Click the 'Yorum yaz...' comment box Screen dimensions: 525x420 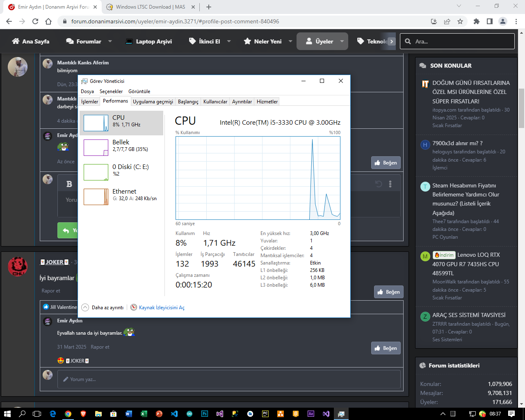pos(229,379)
